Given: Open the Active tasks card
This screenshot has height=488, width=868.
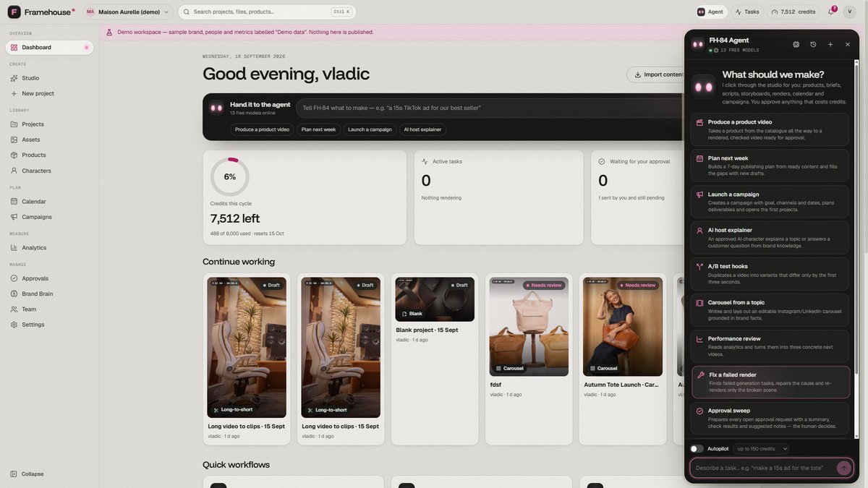Looking at the screenshot, I should (x=499, y=197).
